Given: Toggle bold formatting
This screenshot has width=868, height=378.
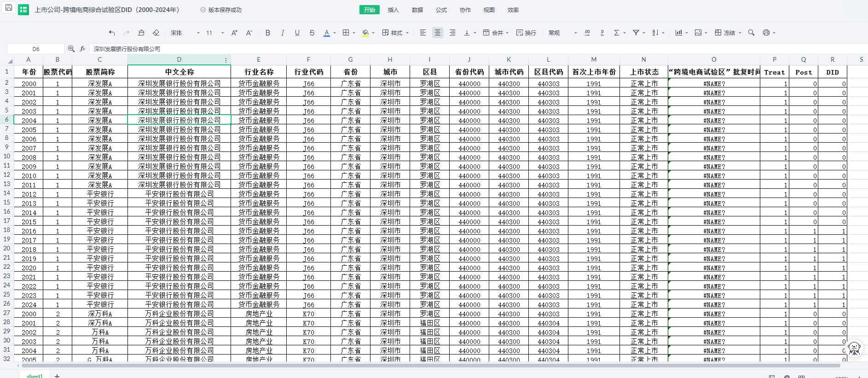Looking at the screenshot, I should (268, 33).
